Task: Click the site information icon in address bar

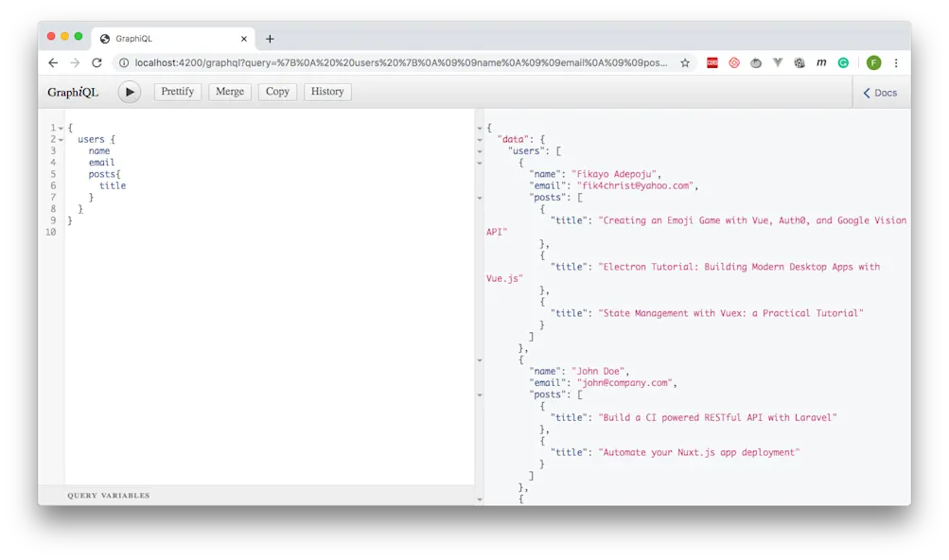Action: [x=125, y=62]
